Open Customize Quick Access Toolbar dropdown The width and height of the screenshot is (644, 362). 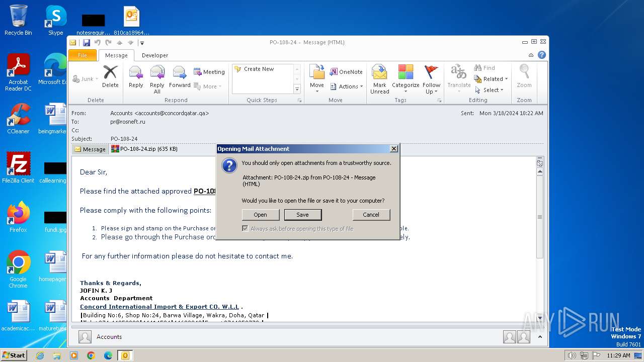142,43
